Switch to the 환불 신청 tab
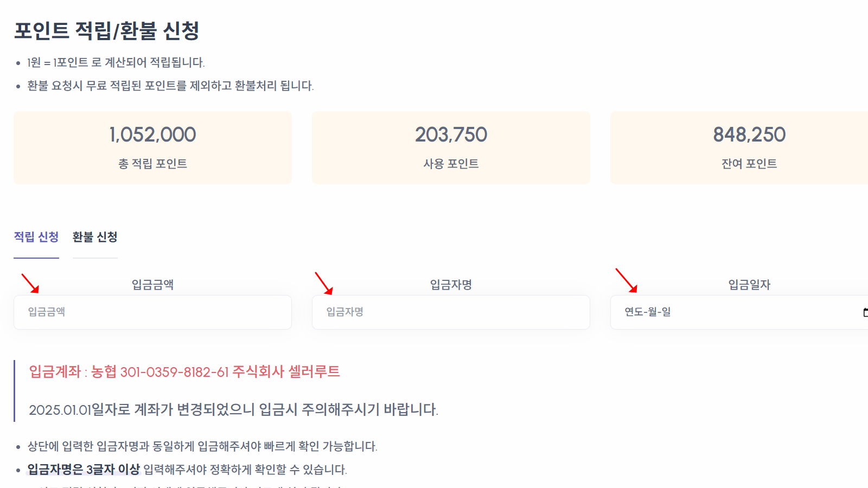This screenshot has height=488, width=868. click(x=95, y=237)
